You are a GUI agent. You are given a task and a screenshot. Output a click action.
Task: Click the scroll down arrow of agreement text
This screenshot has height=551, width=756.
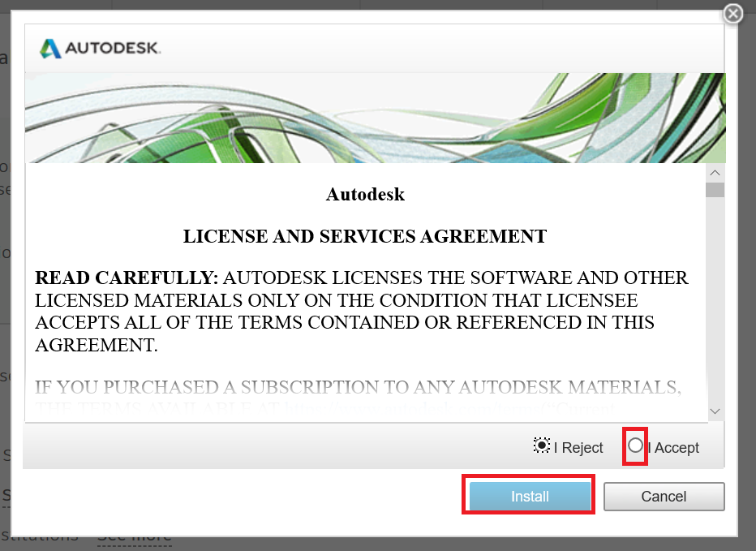(x=715, y=411)
